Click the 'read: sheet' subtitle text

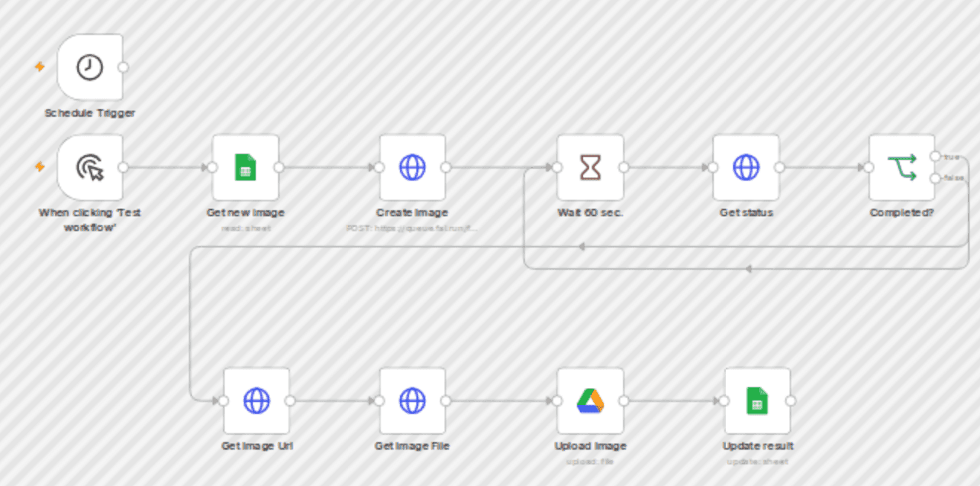pos(245,228)
